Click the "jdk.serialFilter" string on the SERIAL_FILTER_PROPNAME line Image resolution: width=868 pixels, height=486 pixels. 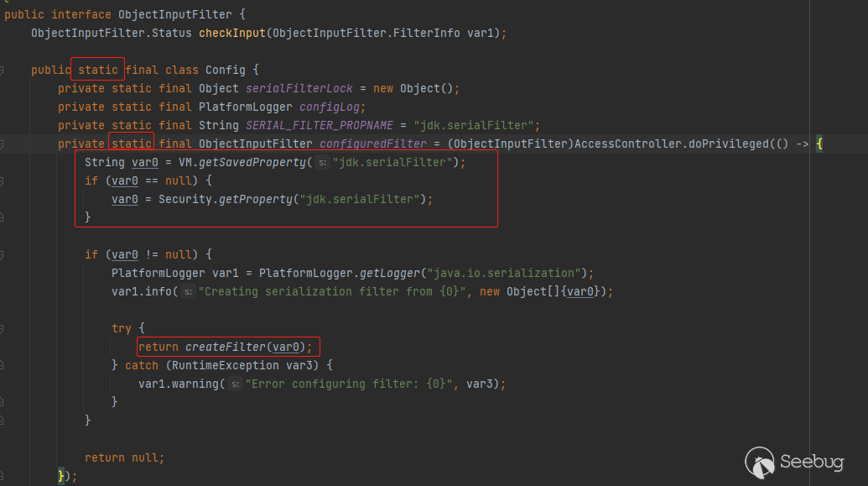(x=473, y=126)
